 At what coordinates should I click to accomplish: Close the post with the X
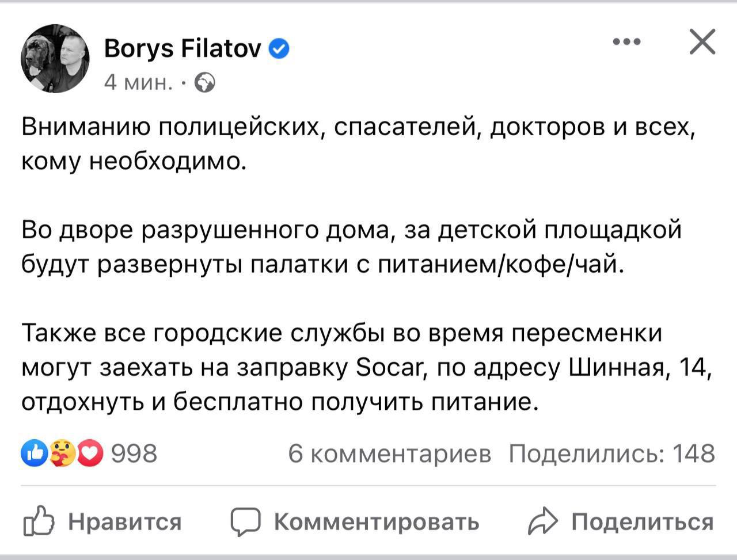click(702, 42)
